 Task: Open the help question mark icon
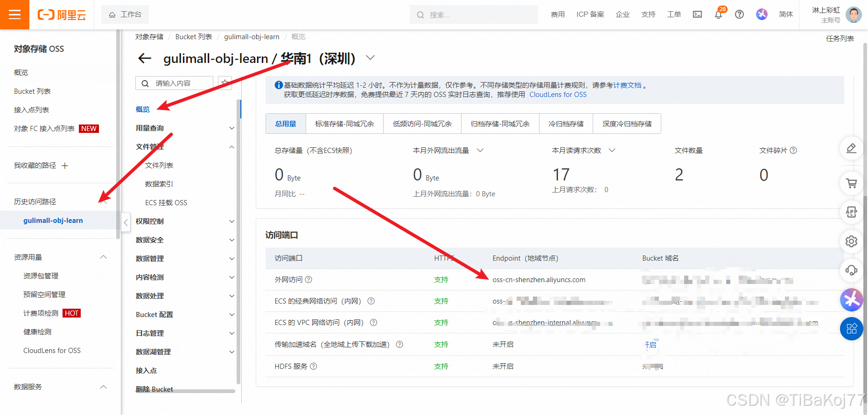click(x=739, y=14)
